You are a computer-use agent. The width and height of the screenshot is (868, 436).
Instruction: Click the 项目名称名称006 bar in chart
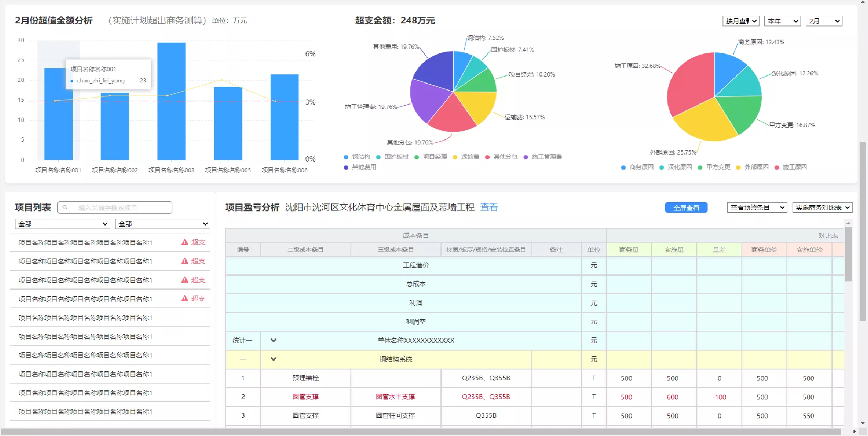(285, 117)
